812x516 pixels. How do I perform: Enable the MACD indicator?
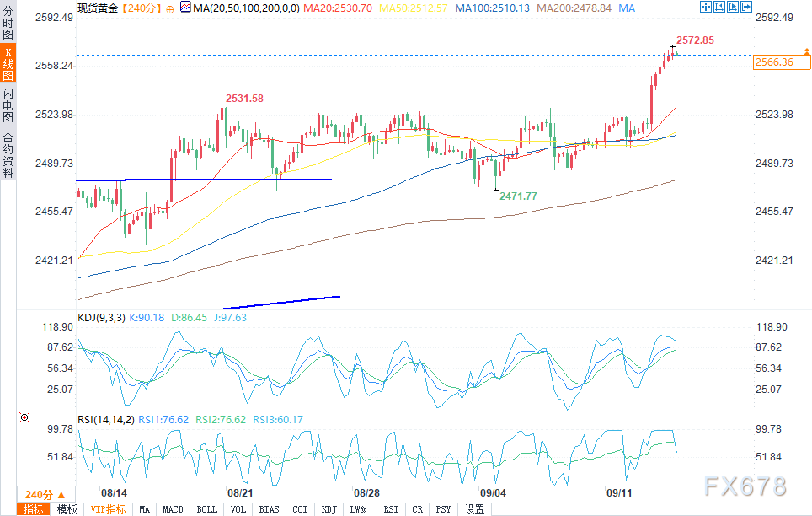coord(173,509)
